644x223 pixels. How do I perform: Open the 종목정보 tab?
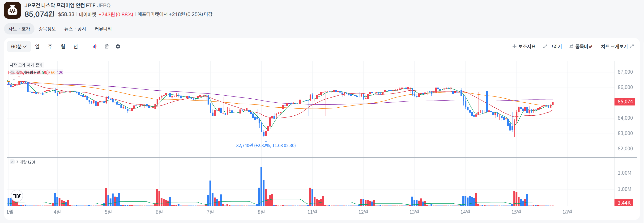pyautogui.click(x=47, y=29)
